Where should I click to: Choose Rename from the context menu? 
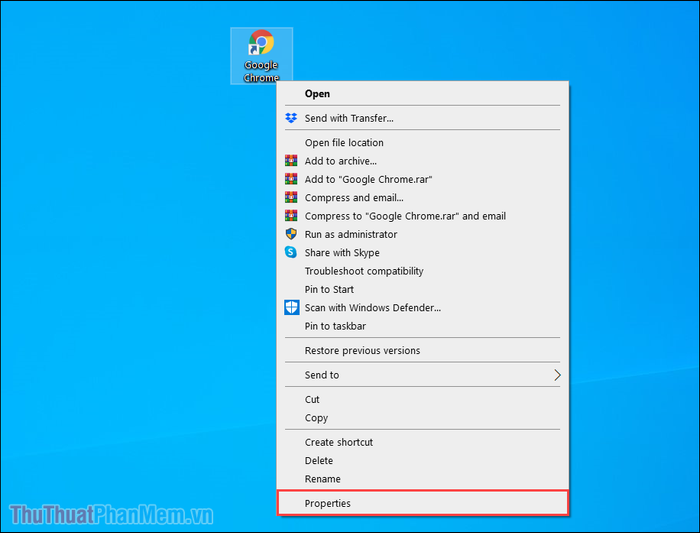coord(422,479)
